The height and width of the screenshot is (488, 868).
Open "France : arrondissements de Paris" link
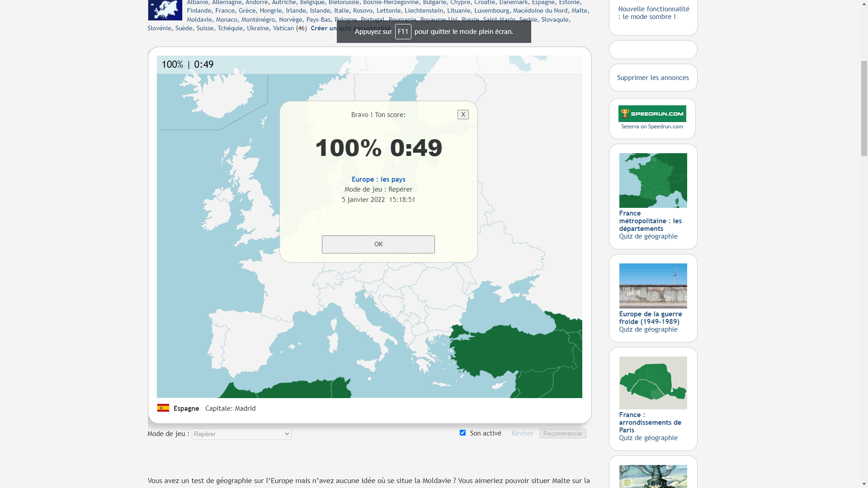click(x=650, y=422)
